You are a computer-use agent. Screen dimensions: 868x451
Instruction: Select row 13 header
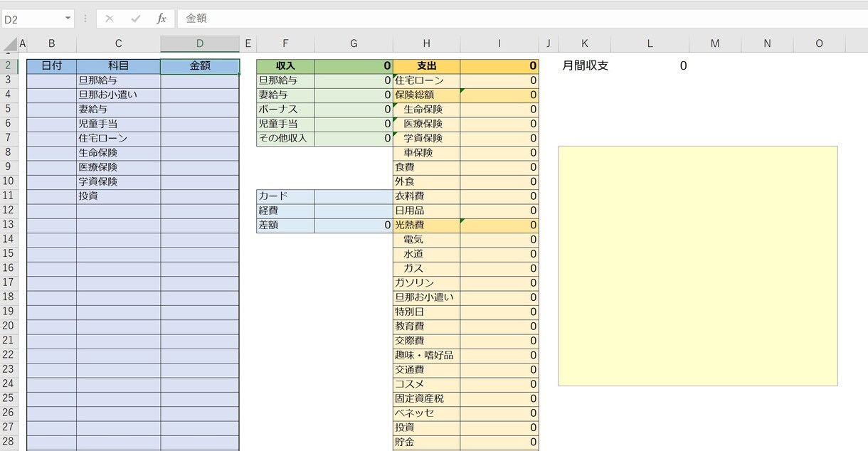tap(9, 225)
